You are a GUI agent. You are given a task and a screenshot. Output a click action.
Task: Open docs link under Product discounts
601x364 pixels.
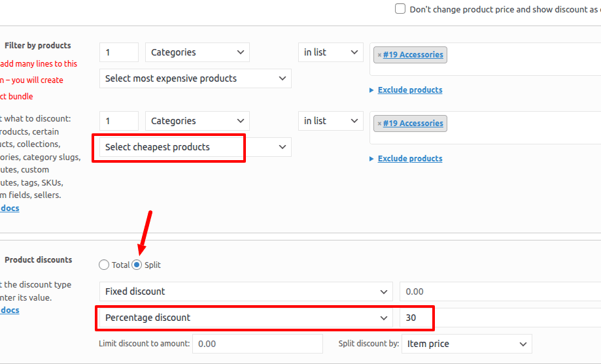tap(10, 310)
